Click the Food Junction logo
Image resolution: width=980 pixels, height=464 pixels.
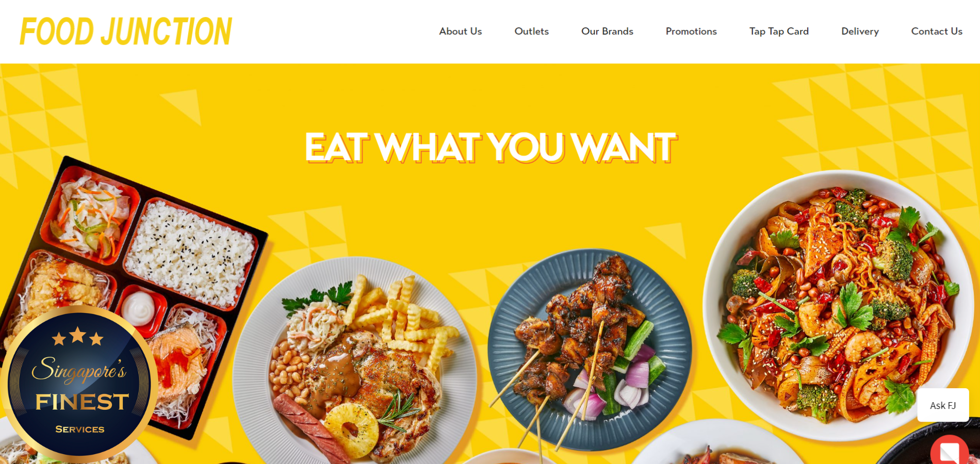[126, 31]
